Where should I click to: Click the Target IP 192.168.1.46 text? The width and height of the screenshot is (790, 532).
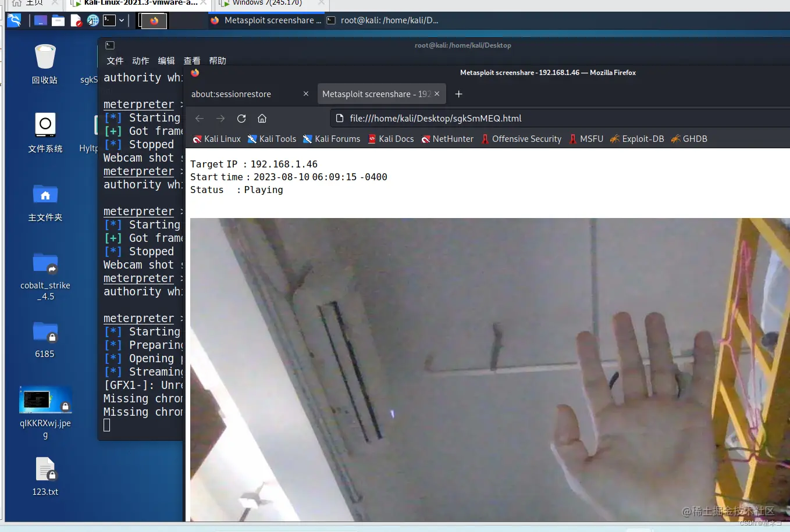click(254, 165)
